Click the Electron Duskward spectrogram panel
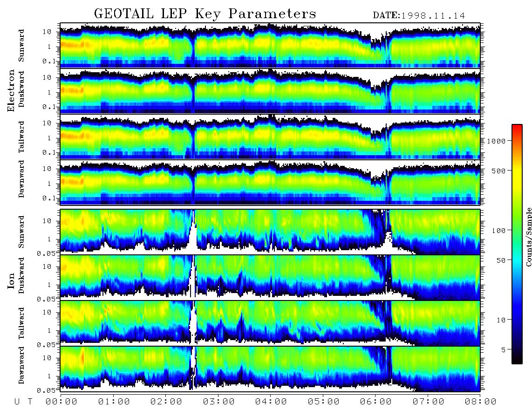 270,91
